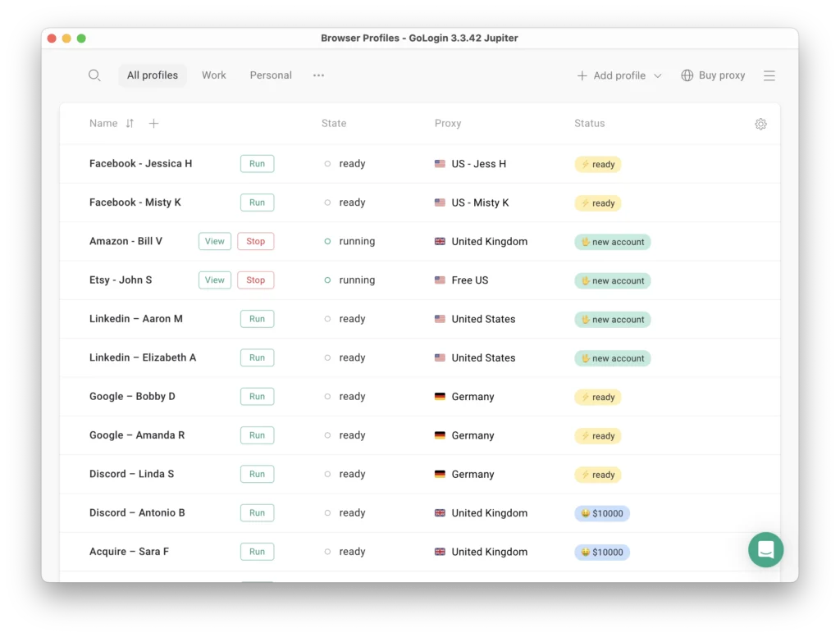This screenshot has height=637, width=840.
Task: Open the Intercom chat bubble icon
Action: [x=765, y=550]
